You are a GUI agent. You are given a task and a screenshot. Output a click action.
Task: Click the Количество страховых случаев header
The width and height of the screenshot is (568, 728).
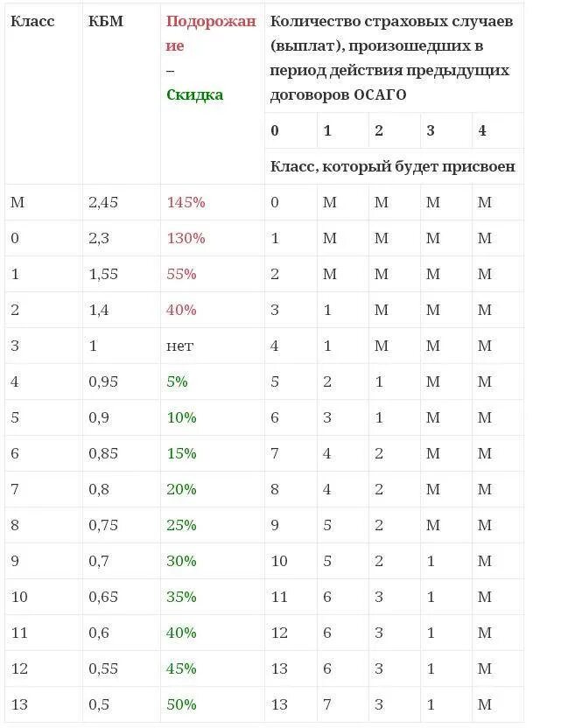[x=391, y=58]
